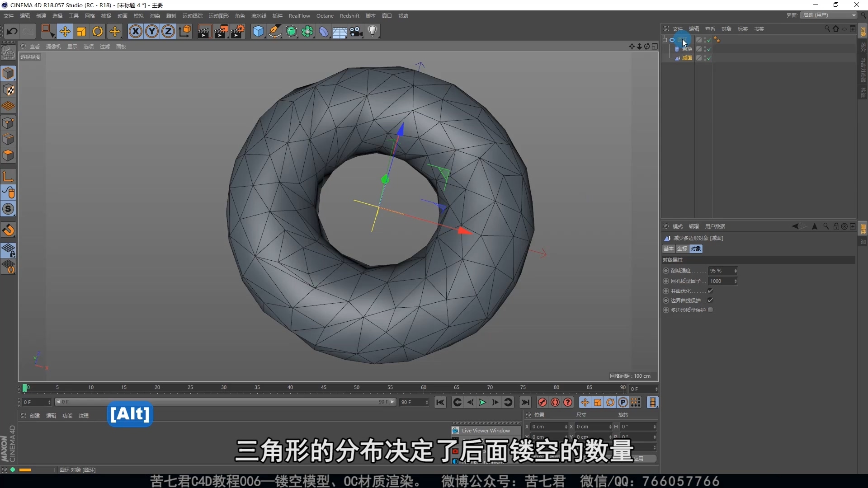
Task: Activate the Move tool
Action: pos(65,31)
